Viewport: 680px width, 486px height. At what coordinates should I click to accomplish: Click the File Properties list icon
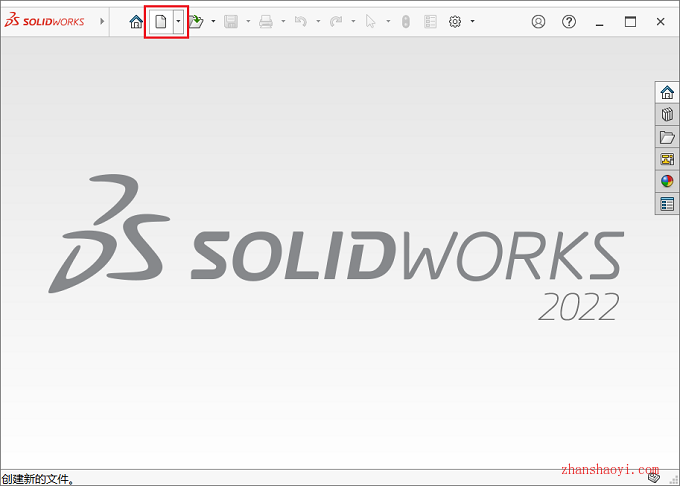(x=430, y=21)
